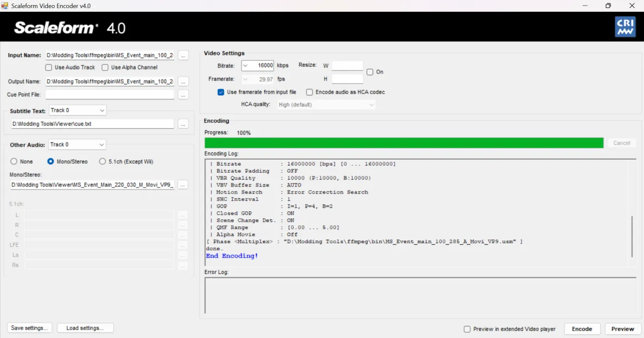This screenshot has width=644, height=338.
Task: Click the Resize width input field
Action: 347,66
